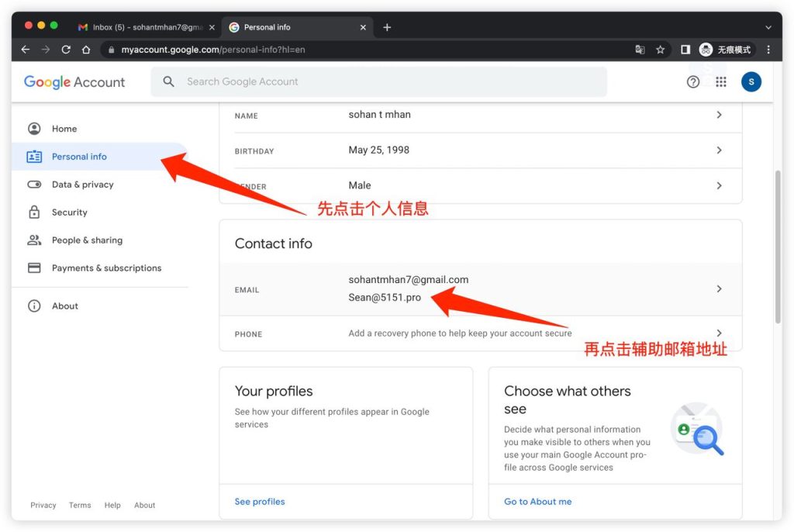Open a new browser tab
This screenshot has width=794, height=532.
click(387, 27)
